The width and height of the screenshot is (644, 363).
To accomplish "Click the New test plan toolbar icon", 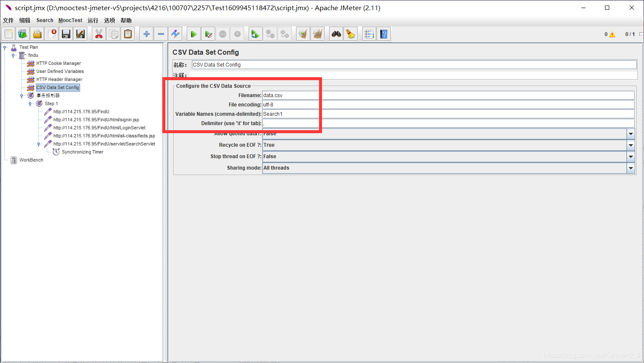I will pos(9,34).
